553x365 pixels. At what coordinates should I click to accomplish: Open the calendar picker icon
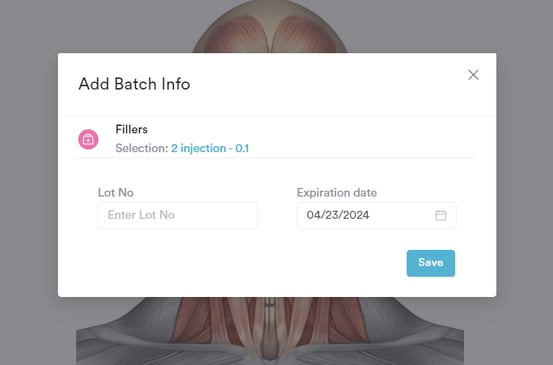[440, 215]
